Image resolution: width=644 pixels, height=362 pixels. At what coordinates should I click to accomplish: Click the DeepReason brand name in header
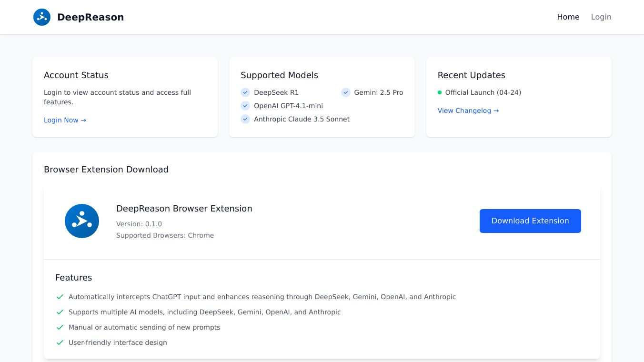pyautogui.click(x=91, y=17)
